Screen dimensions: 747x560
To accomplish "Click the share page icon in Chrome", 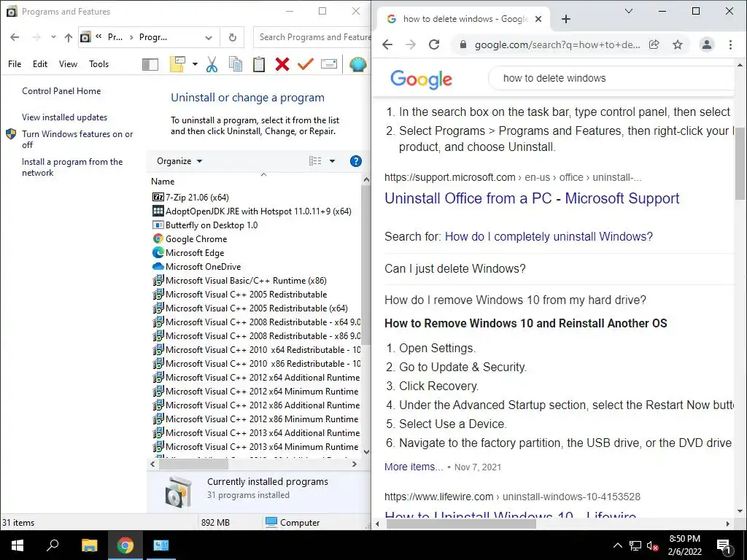I will 654,44.
